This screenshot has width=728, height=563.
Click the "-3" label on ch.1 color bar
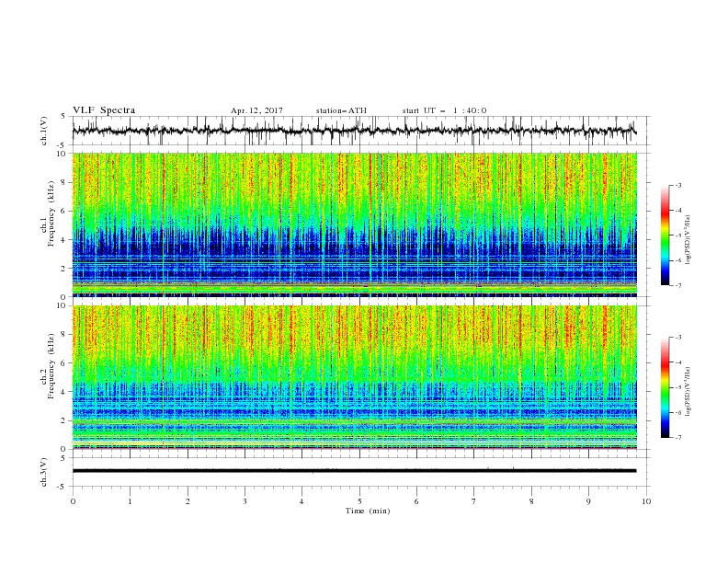pyautogui.click(x=678, y=185)
